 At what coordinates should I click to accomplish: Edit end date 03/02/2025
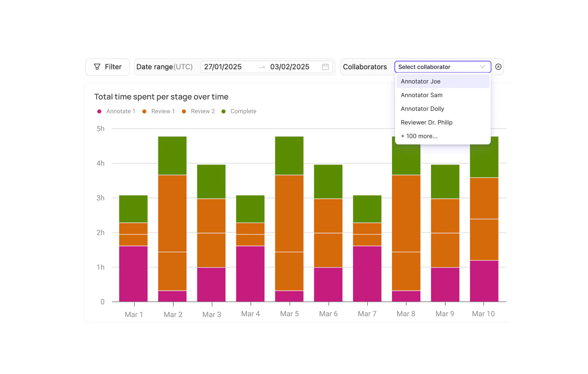[290, 67]
